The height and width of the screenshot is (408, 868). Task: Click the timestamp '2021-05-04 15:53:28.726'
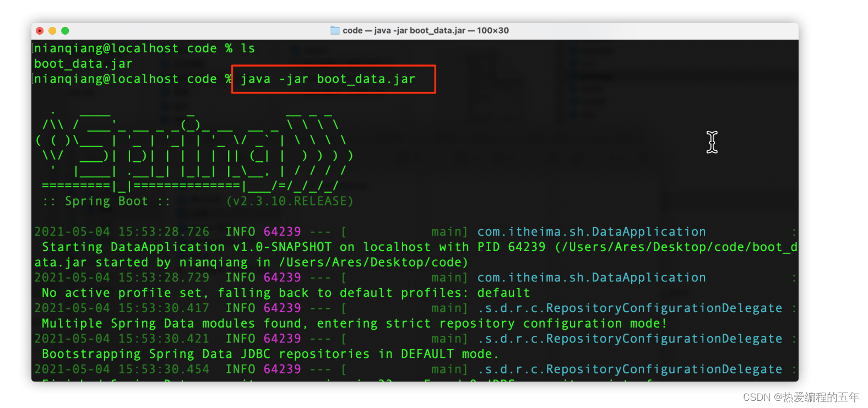[x=122, y=232]
